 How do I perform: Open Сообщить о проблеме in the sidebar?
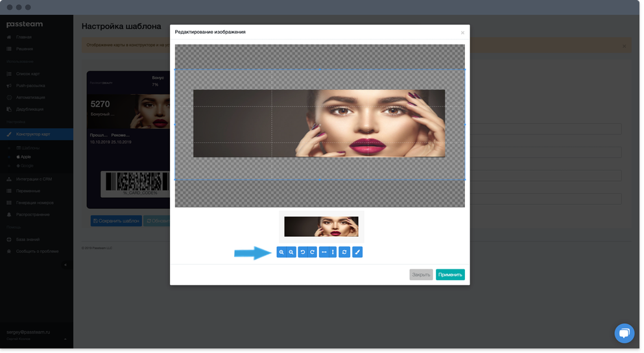[x=38, y=252]
